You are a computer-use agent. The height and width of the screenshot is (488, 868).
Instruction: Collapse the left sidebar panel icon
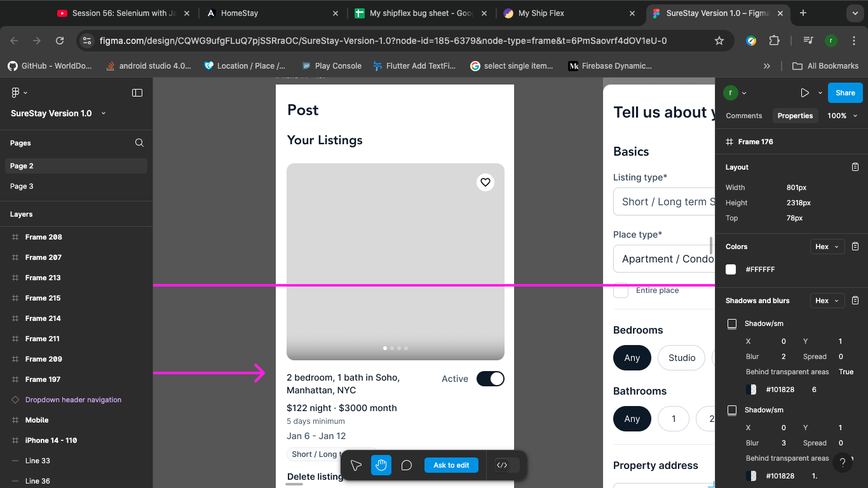point(137,93)
